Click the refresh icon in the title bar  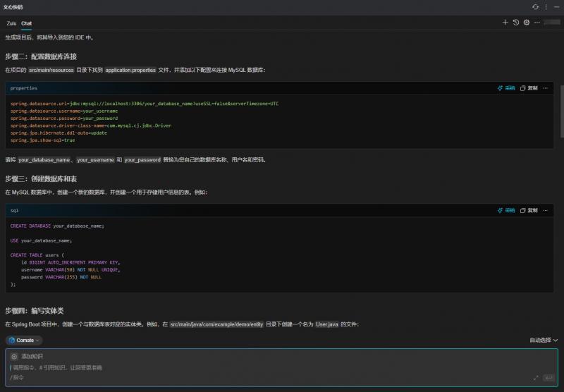coord(536,6)
